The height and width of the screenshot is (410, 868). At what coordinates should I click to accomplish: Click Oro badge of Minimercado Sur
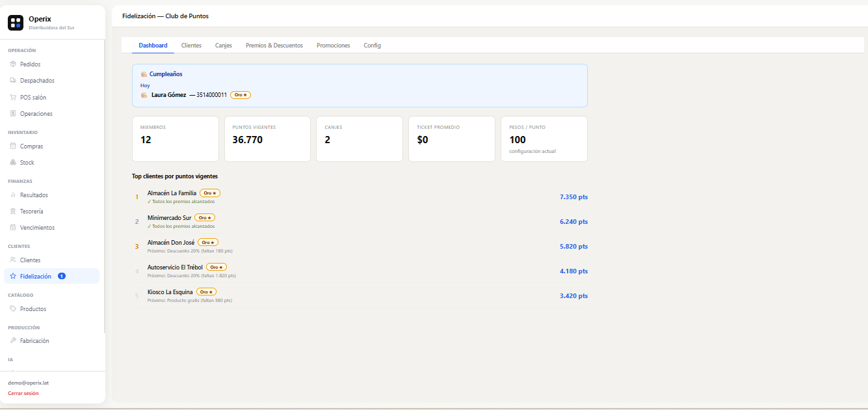point(205,217)
